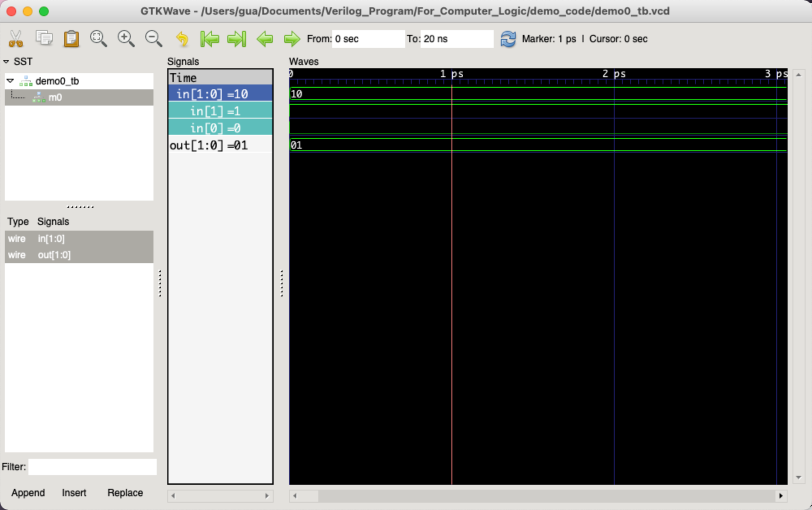The height and width of the screenshot is (510, 812).
Task: Click the Zoom Undo yellow arrow icon
Action: pyautogui.click(x=182, y=39)
